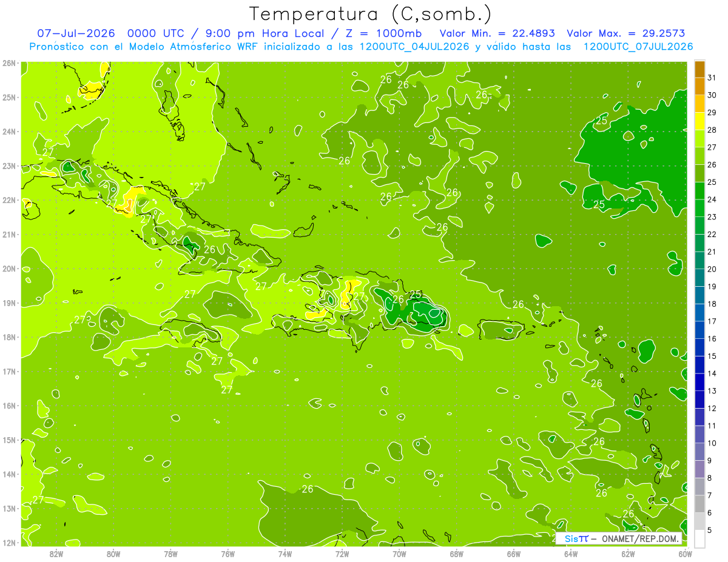Pick the purple swatch between 9 and 10
Viewport: 728px width, 562px height.
tap(700, 452)
